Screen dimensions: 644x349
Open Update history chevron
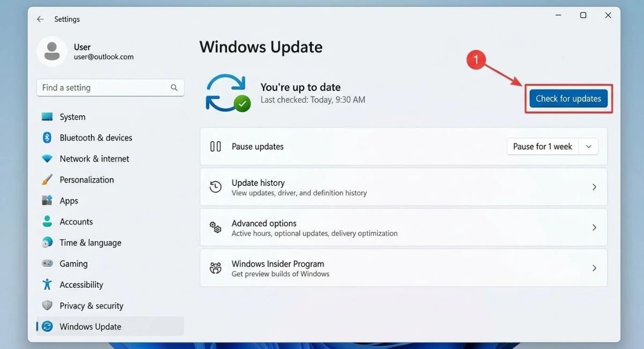click(594, 187)
